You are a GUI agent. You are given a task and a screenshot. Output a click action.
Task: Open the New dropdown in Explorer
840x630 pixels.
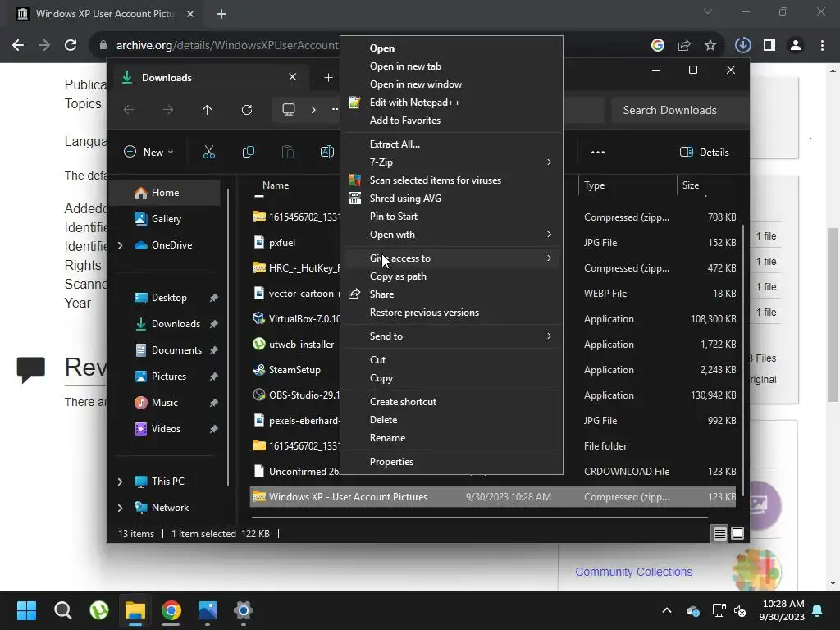pyautogui.click(x=149, y=152)
